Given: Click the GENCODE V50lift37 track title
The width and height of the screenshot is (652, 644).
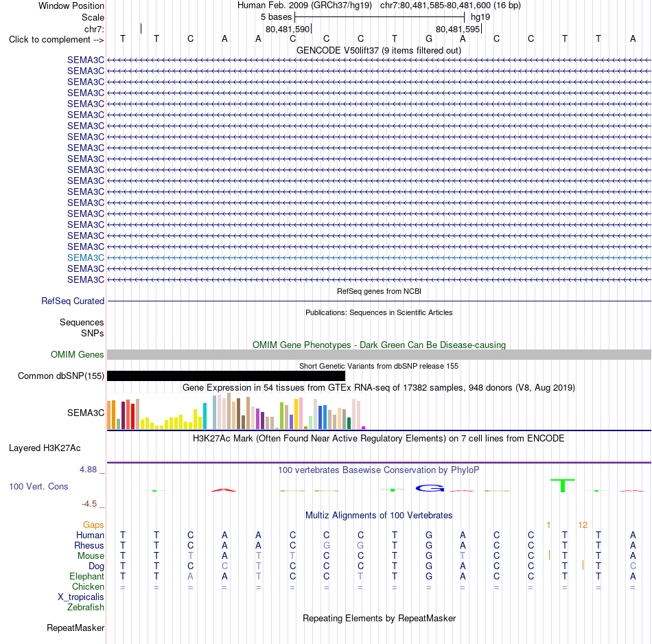Looking at the screenshot, I should (378, 50).
